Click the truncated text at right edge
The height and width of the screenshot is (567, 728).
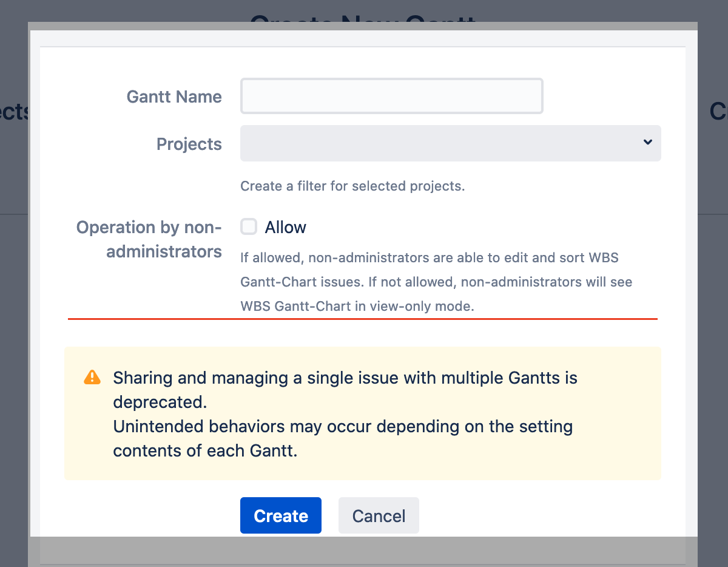click(718, 112)
